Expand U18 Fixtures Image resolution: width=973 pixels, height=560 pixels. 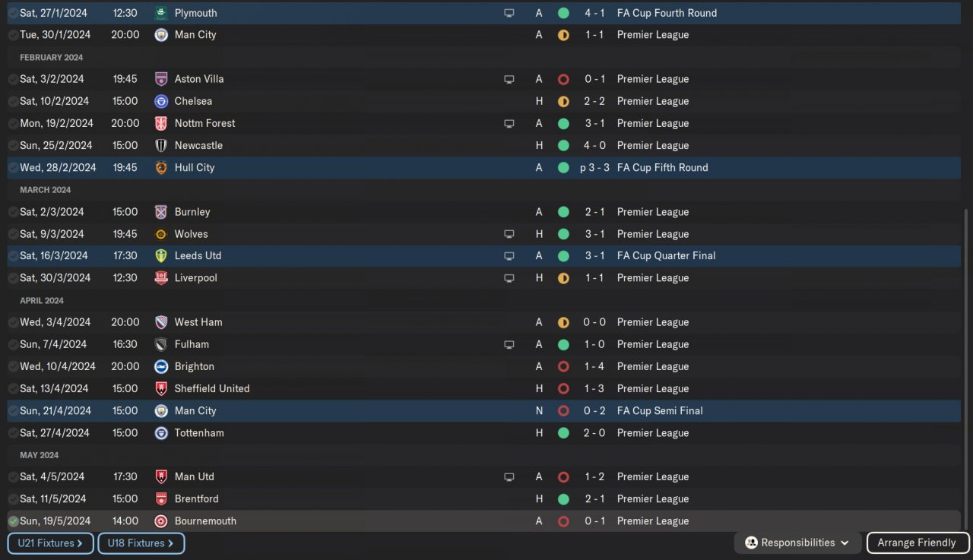pyautogui.click(x=141, y=543)
